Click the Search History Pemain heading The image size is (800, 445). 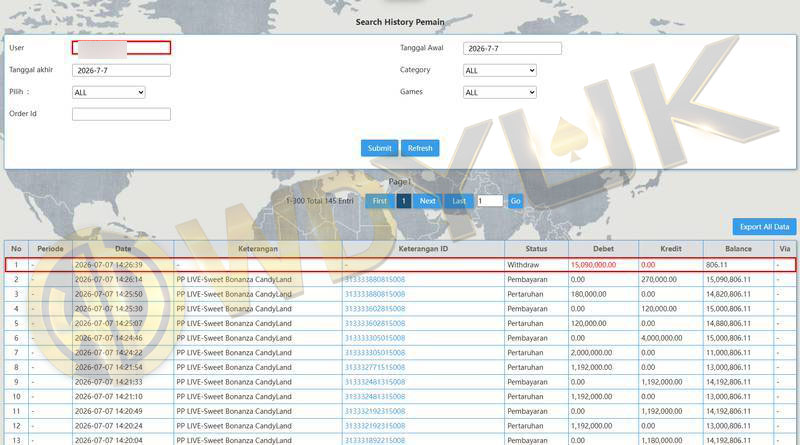pyautogui.click(x=400, y=22)
